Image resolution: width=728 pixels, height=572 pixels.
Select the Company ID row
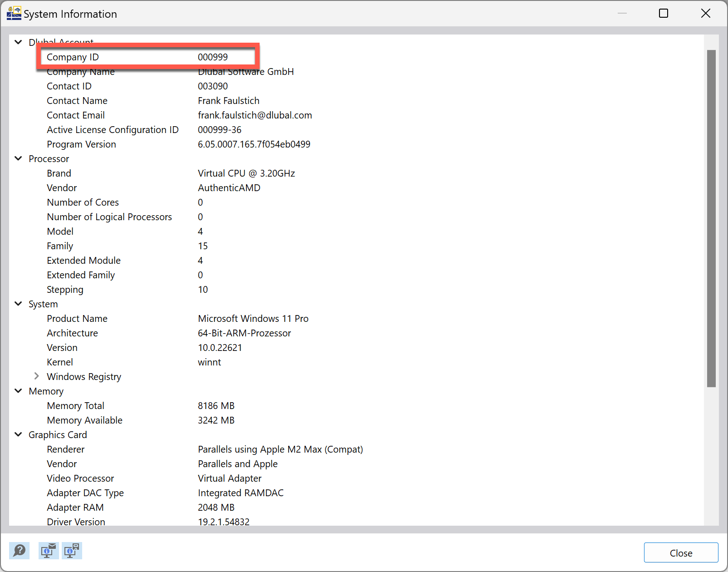click(356, 57)
